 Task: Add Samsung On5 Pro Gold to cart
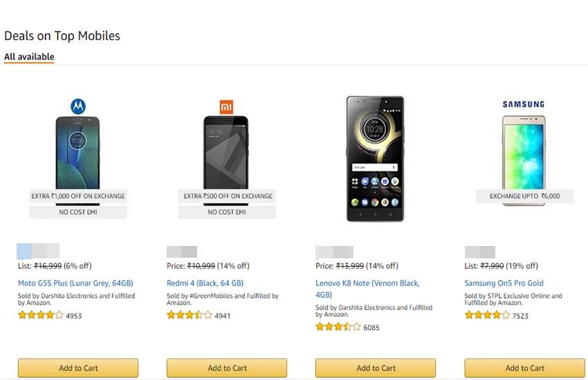(524, 368)
